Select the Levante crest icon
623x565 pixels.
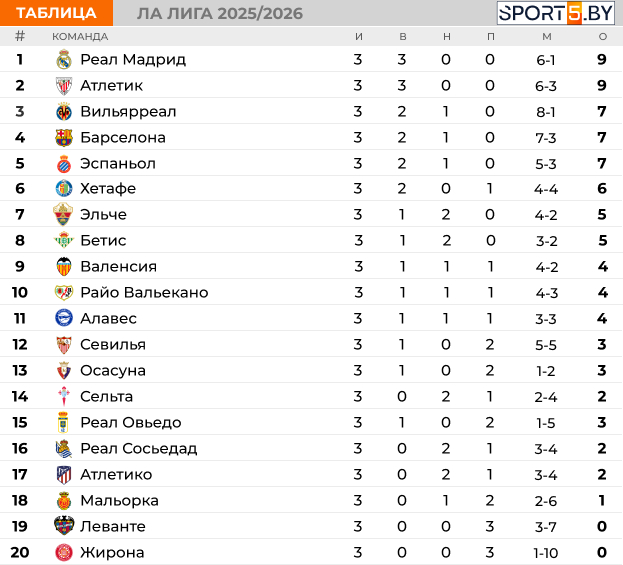point(64,526)
